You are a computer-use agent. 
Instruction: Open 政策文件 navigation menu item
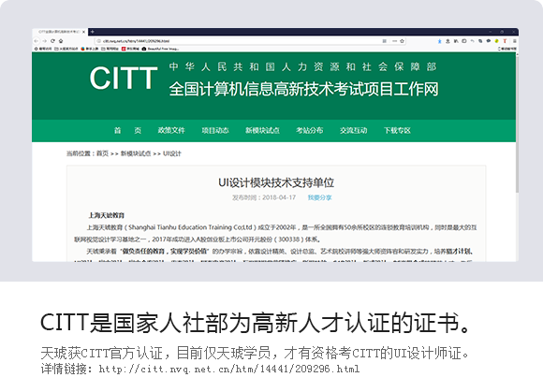pyautogui.click(x=171, y=130)
